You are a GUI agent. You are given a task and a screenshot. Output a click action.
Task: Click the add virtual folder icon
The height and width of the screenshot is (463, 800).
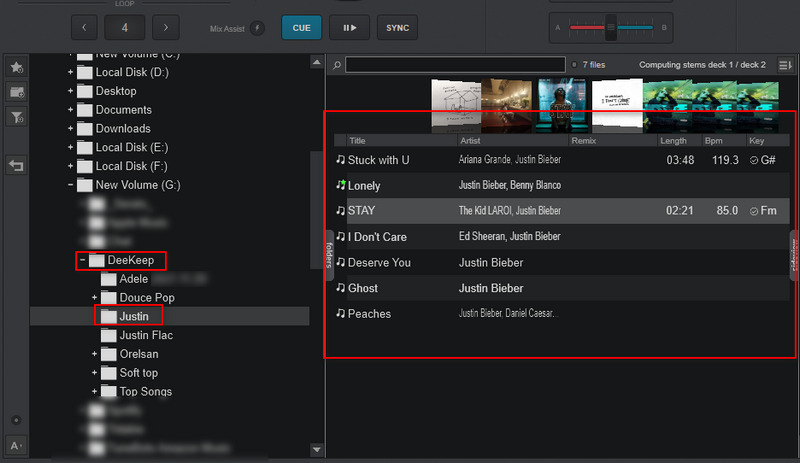point(16,92)
